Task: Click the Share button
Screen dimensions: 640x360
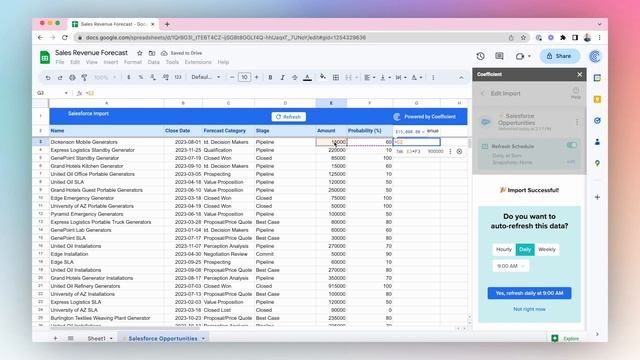Action: (559, 56)
